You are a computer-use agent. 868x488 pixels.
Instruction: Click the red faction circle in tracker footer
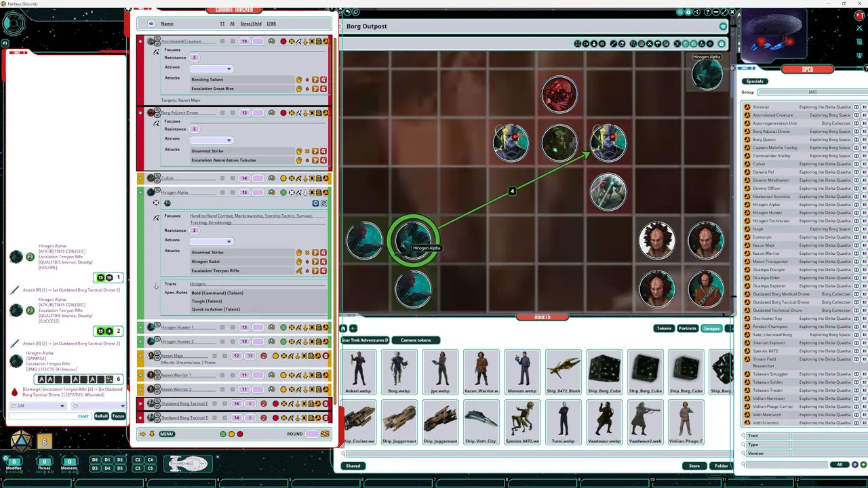tap(239, 434)
